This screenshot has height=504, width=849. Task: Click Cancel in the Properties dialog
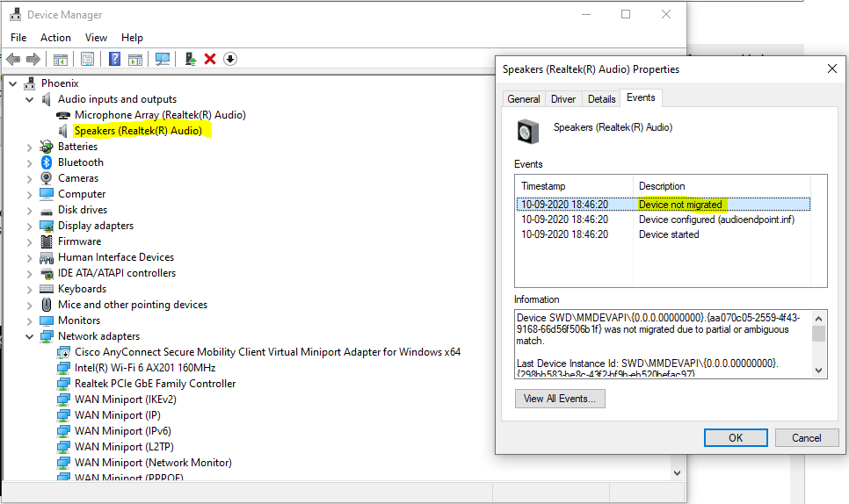(x=807, y=438)
